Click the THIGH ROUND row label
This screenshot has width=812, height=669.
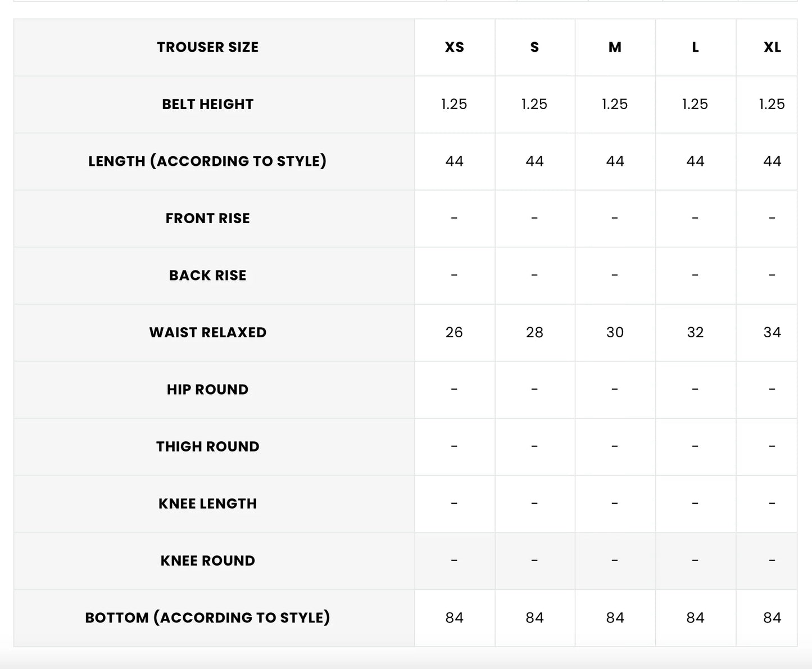tap(207, 446)
